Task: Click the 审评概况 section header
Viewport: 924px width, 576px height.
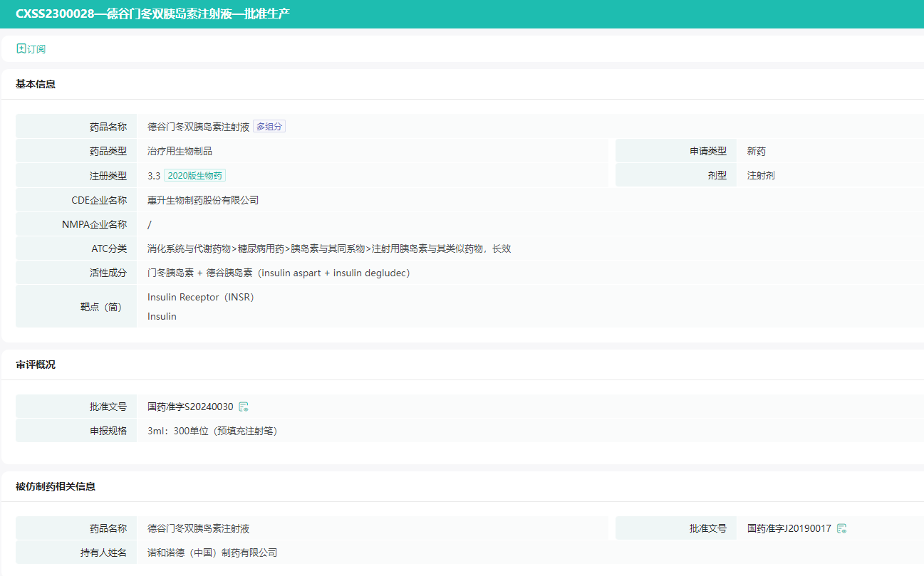Action: [x=36, y=365]
